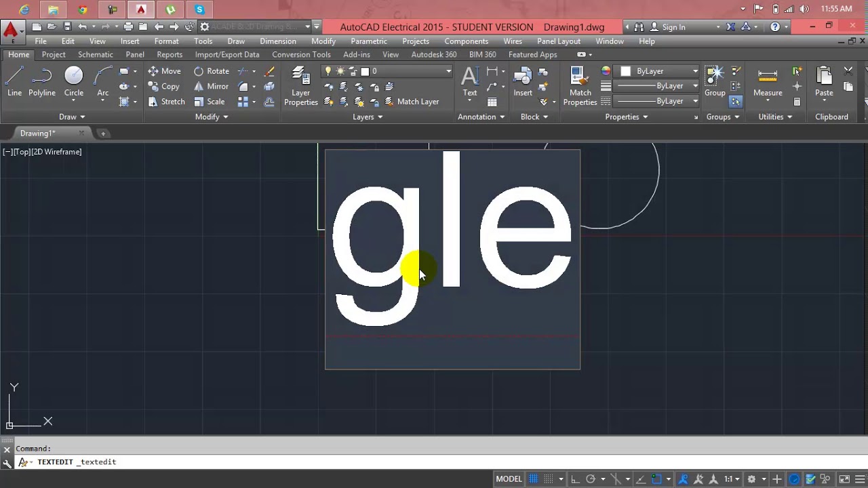
Task: Open the Dimension menu
Action: 278,41
